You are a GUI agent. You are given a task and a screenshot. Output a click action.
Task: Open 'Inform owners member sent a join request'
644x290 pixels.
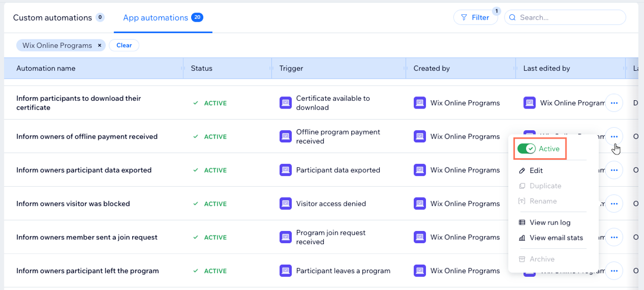pyautogui.click(x=87, y=237)
